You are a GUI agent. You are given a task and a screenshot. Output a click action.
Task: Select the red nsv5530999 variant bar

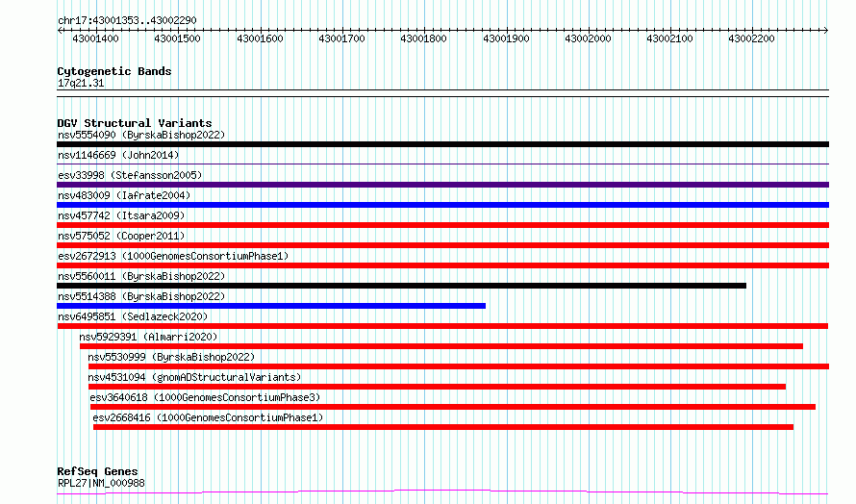pyautogui.click(x=459, y=367)
